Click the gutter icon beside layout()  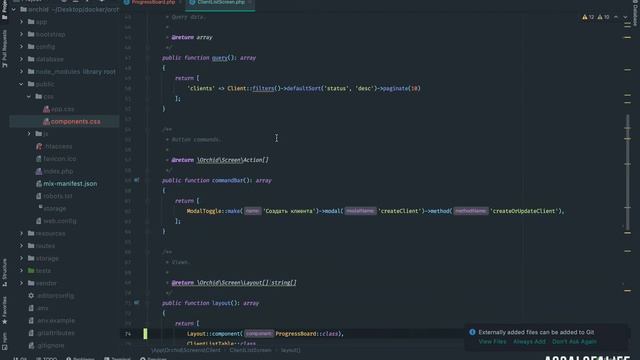[137, 303]
